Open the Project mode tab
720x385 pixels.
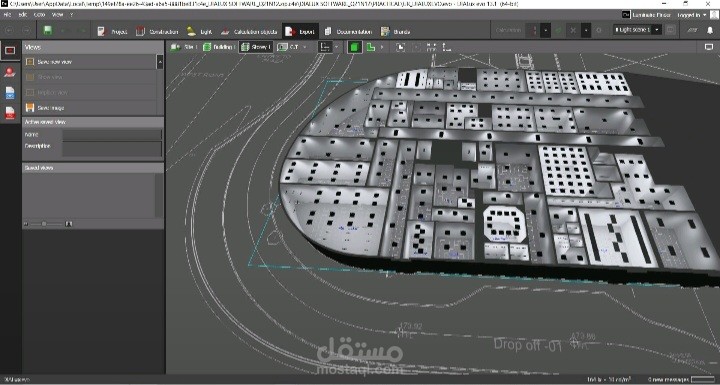point(112,32)
